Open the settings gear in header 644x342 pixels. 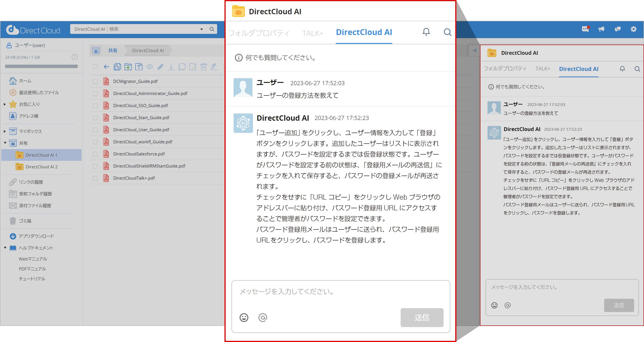(633, 29)
